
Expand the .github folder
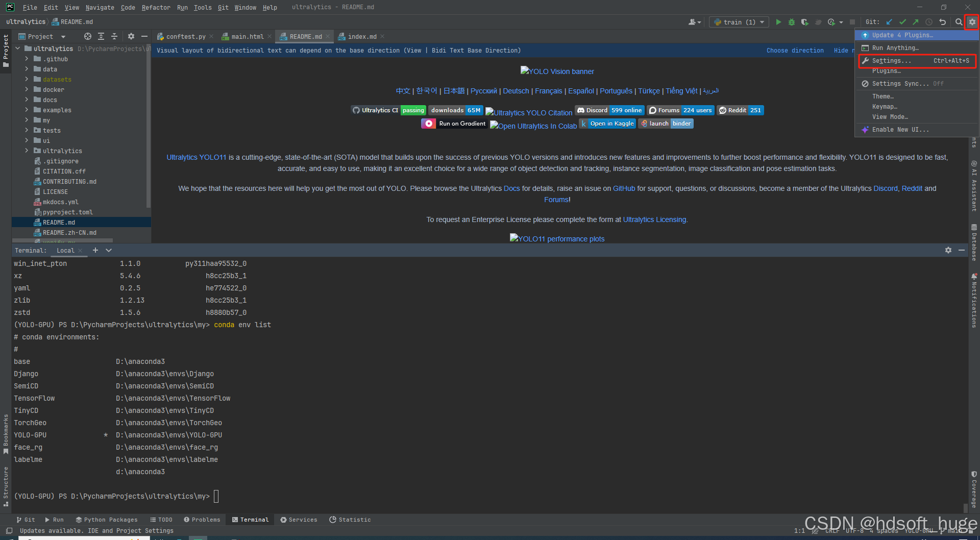(27, 59)
